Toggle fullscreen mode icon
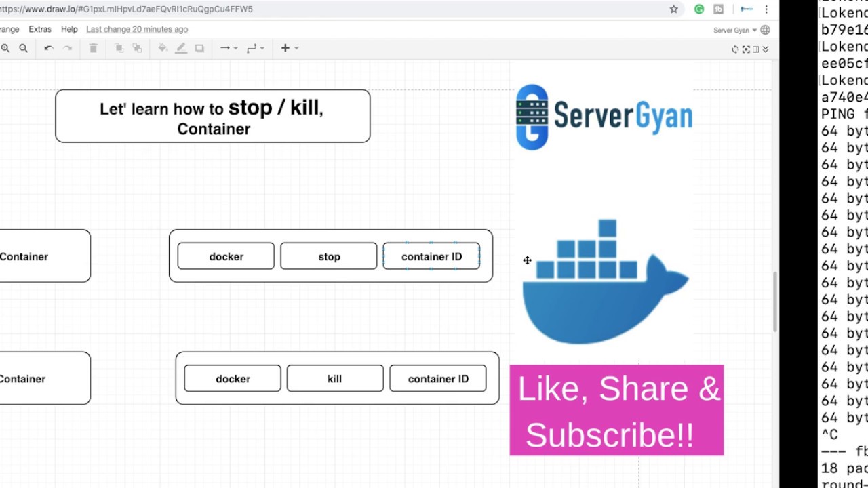Screen dimensions: 868x488 tap(746, 49)
